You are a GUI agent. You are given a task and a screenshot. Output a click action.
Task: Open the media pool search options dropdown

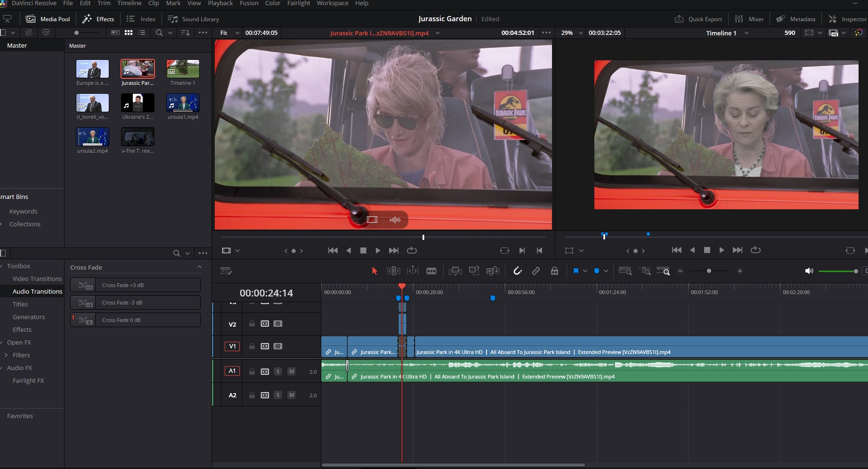170,33
